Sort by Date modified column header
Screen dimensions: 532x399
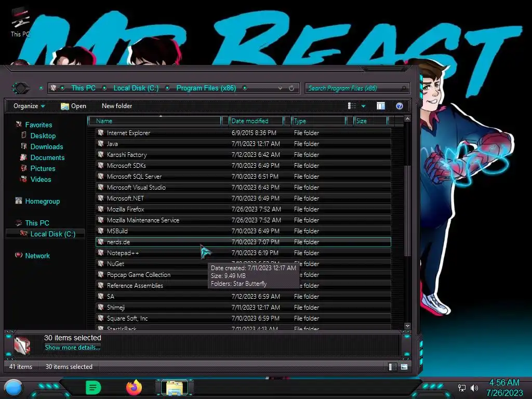pyautogui.click(x=256, y=121)
